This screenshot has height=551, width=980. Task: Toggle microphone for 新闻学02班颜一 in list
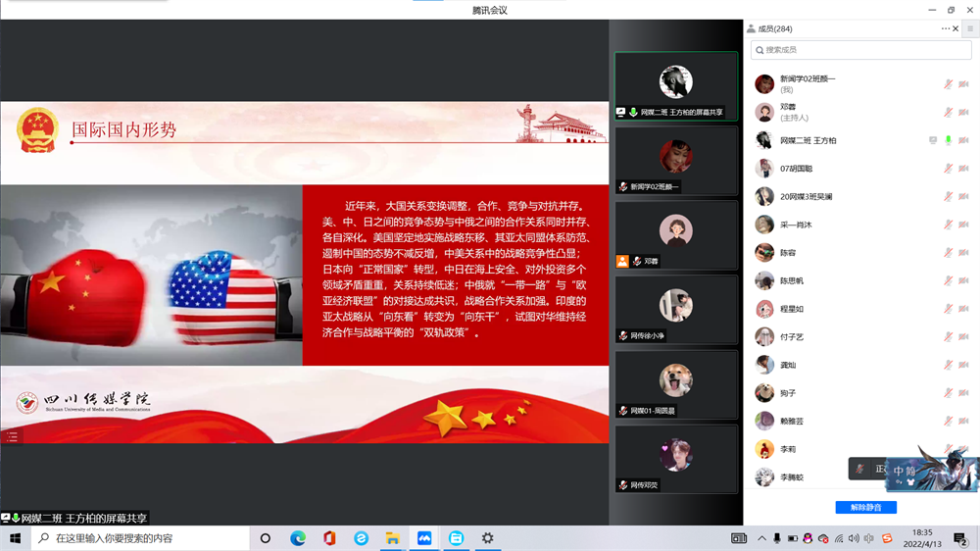[948, 84]
